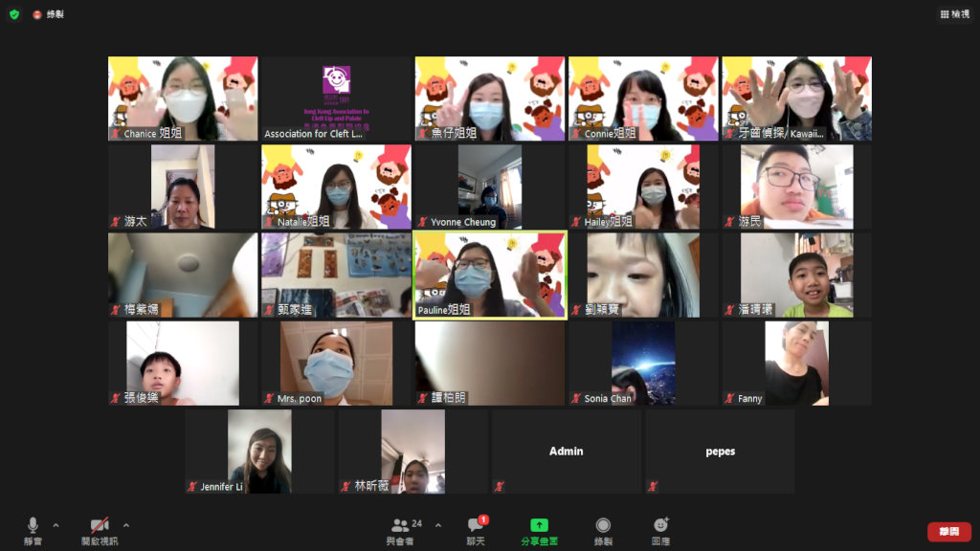
Task: Click the muted mic icon on Admin tile
Action: tap(500, 487)
